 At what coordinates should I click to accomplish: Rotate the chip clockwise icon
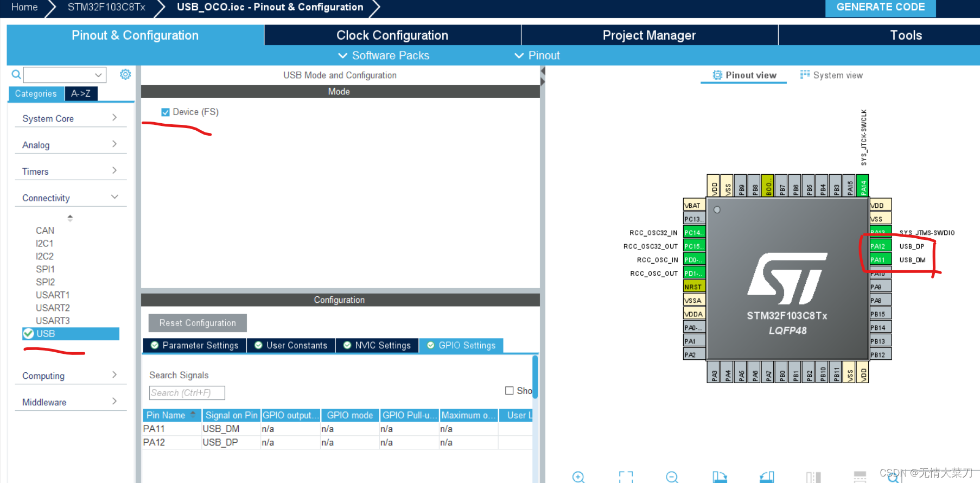(x=720, y=476)
